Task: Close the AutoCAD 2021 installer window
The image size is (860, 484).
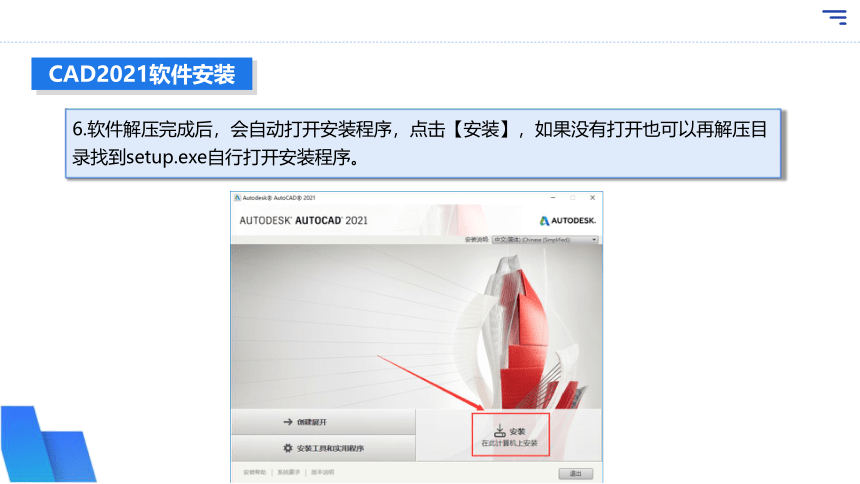Action: click(592, 198)
